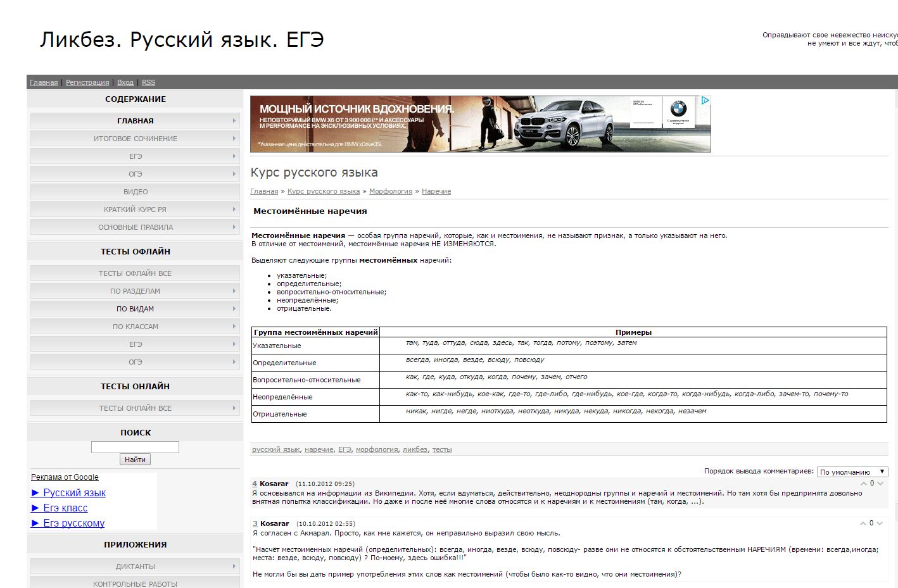Click the наречие tag below the table
898x588 pixels.
319,449
